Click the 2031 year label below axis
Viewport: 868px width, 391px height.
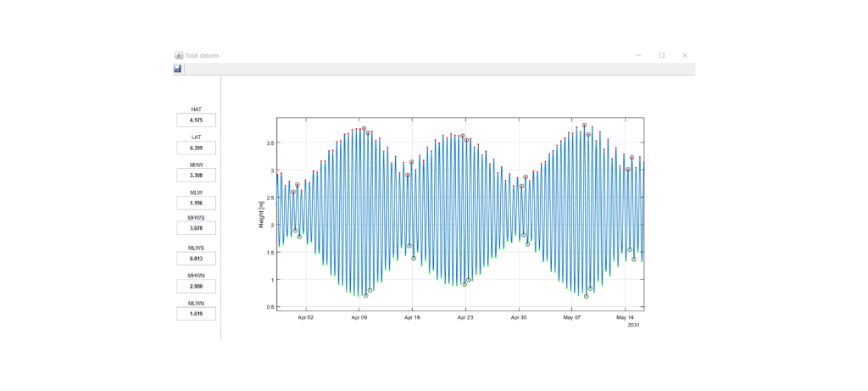[633, 325]
